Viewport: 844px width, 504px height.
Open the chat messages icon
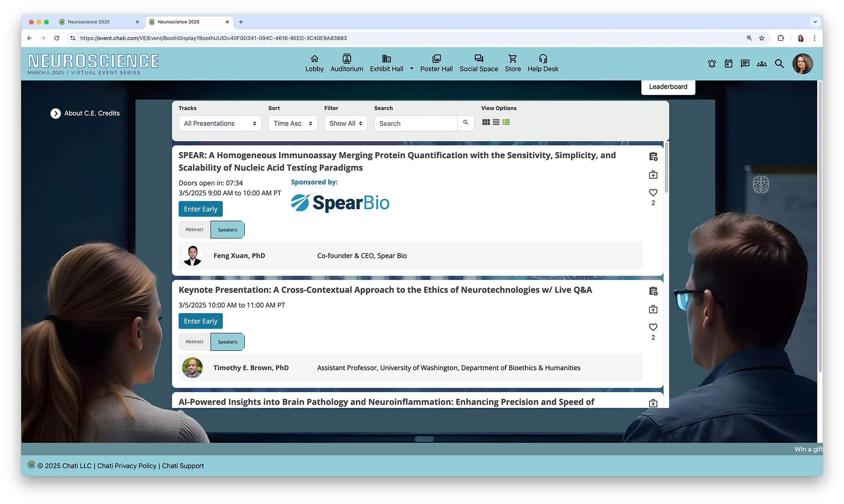pyautogui.click(x=745, y=64)
